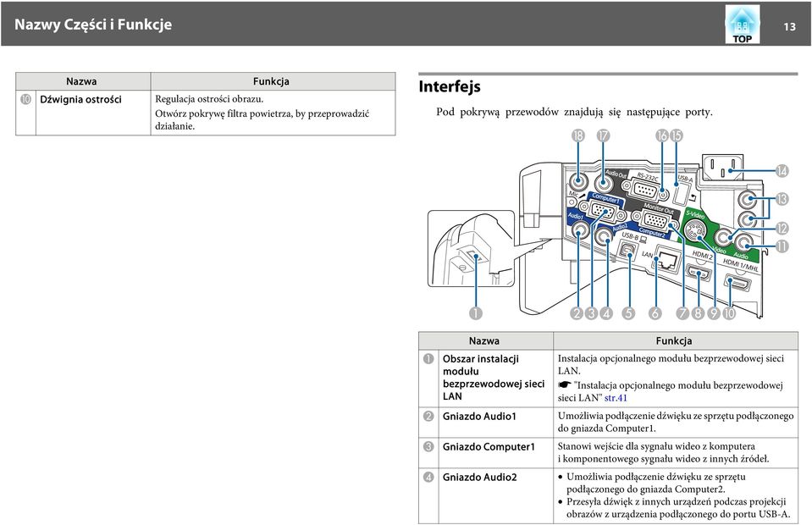Click the HDMI 1/MHL port in the diagram
Viewport: 812px width, 525px height.
point(737,284)
